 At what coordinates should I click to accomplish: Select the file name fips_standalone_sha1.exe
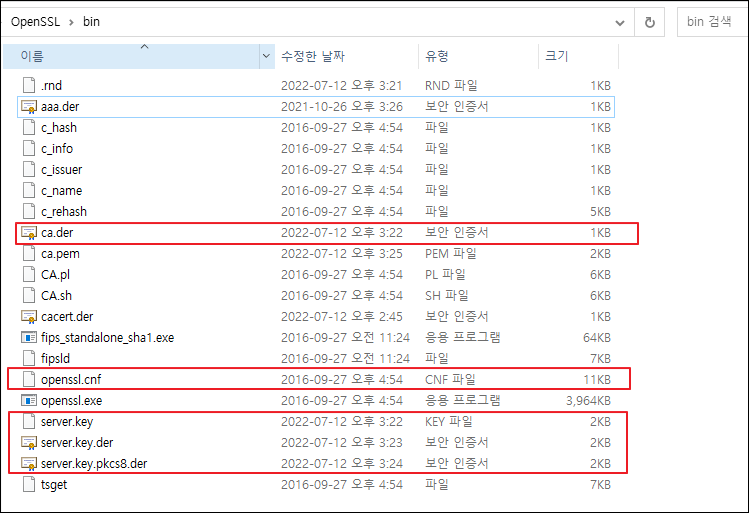[x=107, y=338]
